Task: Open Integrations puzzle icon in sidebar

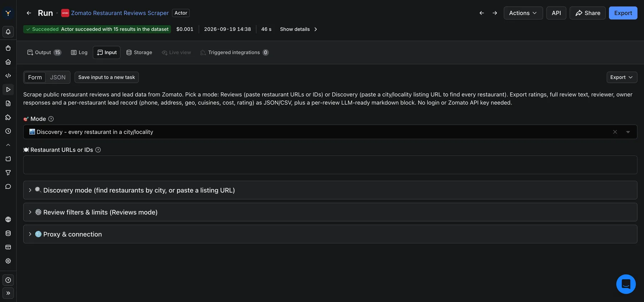Action: (x=8, y=117)
